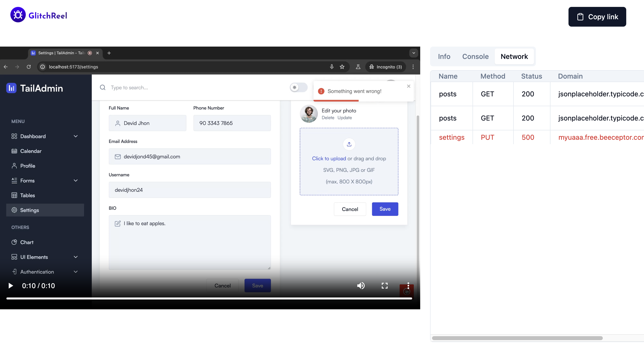This screenshot has height=348, width=644.
Task: Enter fullscreen video mode
Action: coord(384,286)
